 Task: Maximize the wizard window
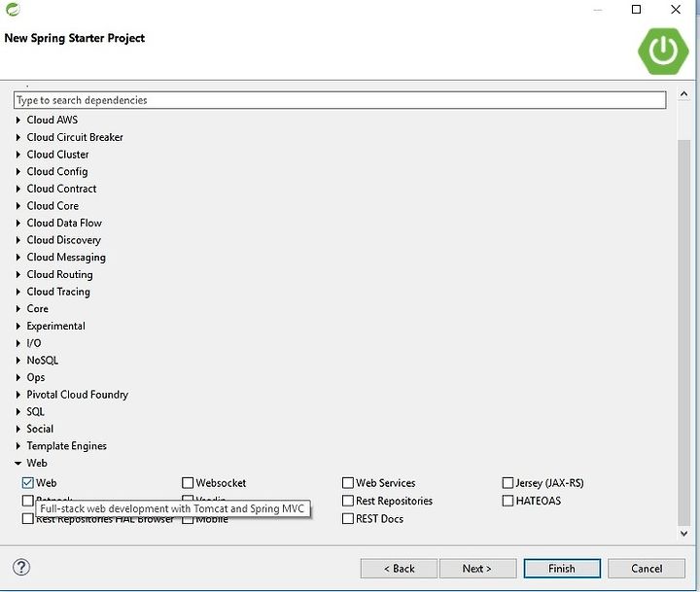[x=636, y=9]
